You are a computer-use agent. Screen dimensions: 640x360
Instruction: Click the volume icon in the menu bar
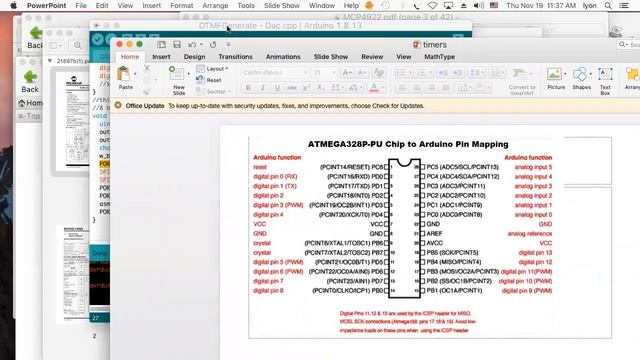[x=478, y=6]
